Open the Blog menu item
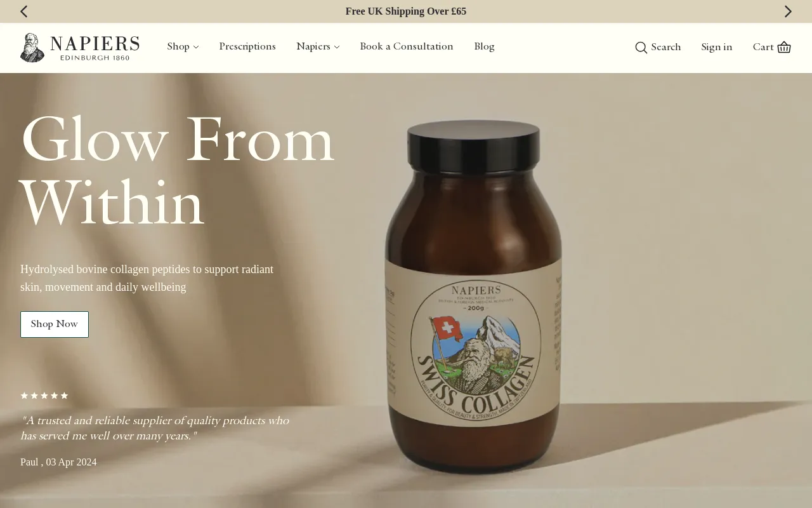Screen dimensions: 812x508 point(484,46)
